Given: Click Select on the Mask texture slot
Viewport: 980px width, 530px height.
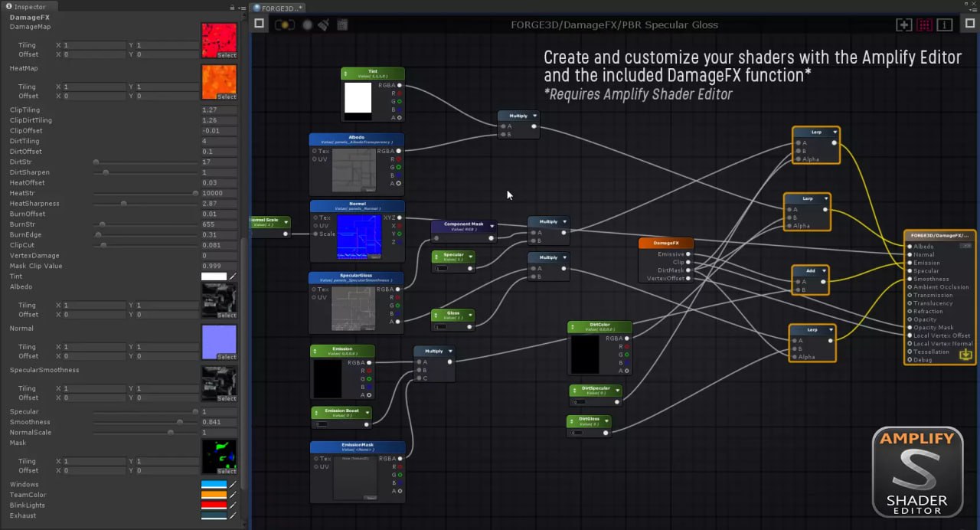Looking at the screenshot, I should coord(227,472).
